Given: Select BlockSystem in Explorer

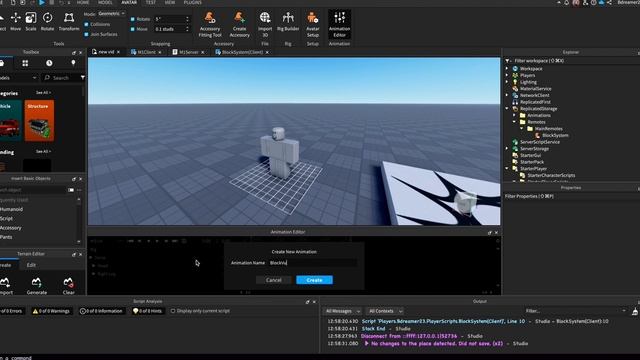Looking at the screenshot, I should pos(555,136).
